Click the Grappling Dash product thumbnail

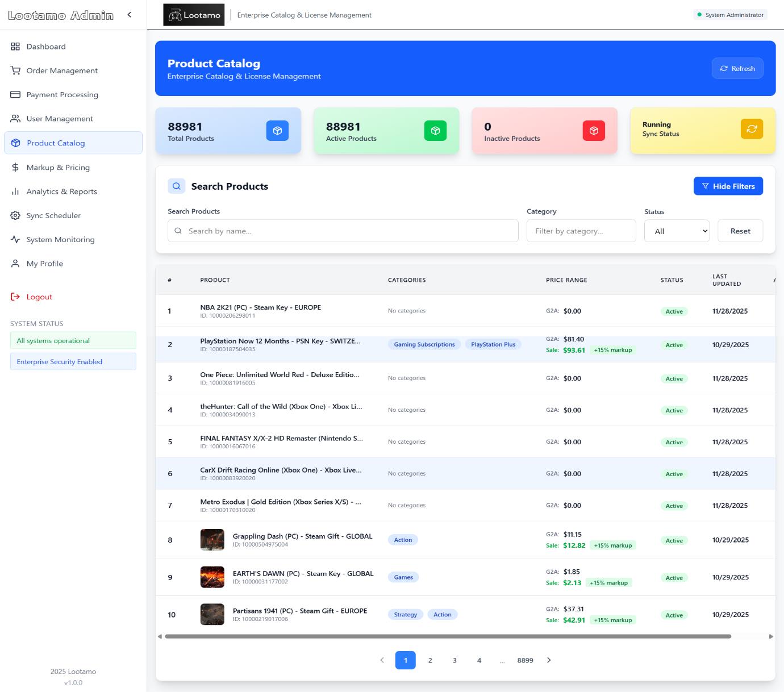212,539
